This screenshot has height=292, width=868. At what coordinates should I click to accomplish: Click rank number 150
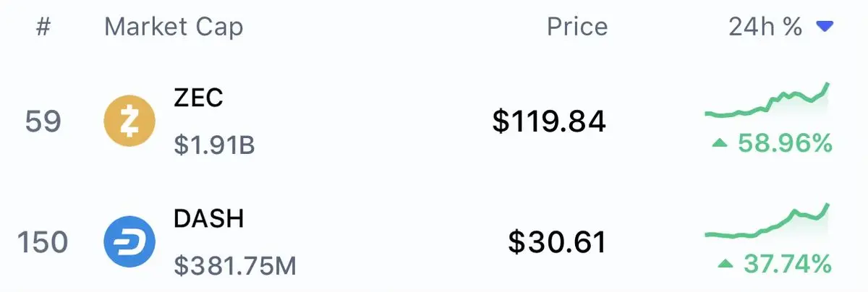pyautogui.click(x=43, y=242)
